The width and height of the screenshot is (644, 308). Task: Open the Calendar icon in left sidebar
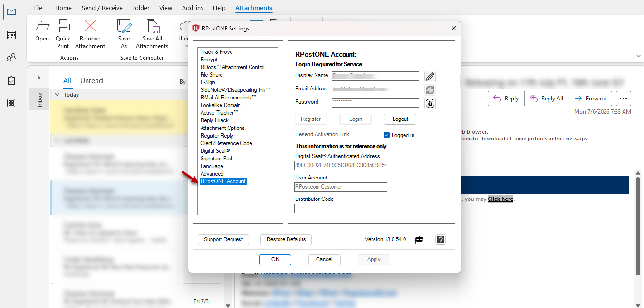coord(11,34)
